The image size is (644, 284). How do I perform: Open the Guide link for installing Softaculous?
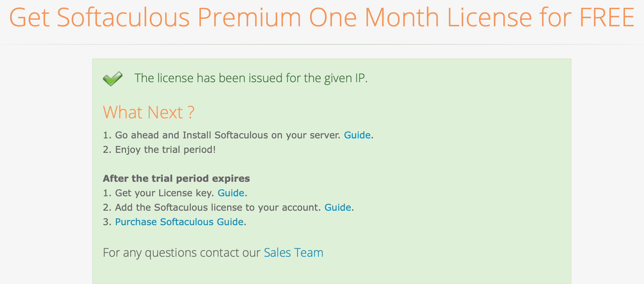coord(357,135)
